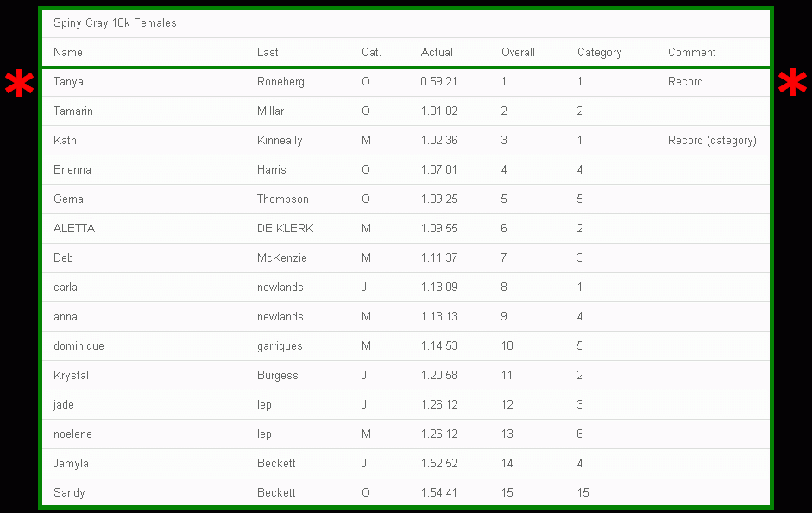Select the 1.52.52 actual time

pyautogui.click(x=439, y=464)
